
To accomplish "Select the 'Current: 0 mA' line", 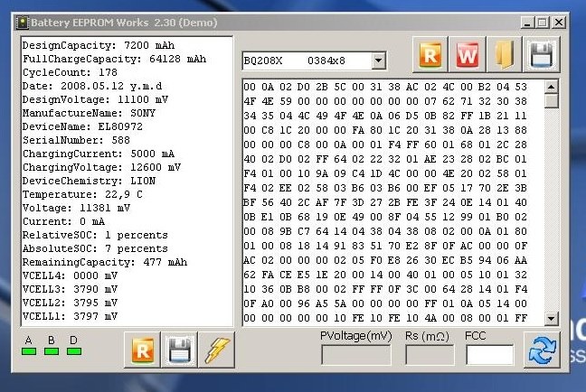I will pyautogui.click(x=63, y=221).
